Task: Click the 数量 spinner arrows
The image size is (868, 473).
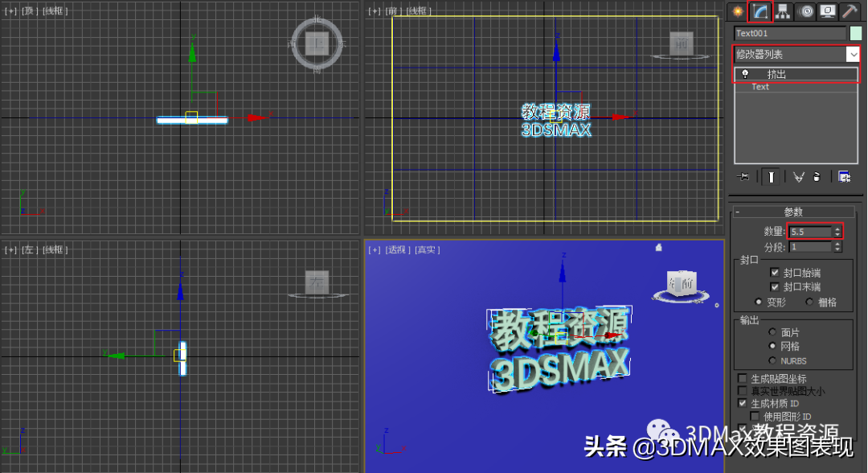Action: (837, 232)
